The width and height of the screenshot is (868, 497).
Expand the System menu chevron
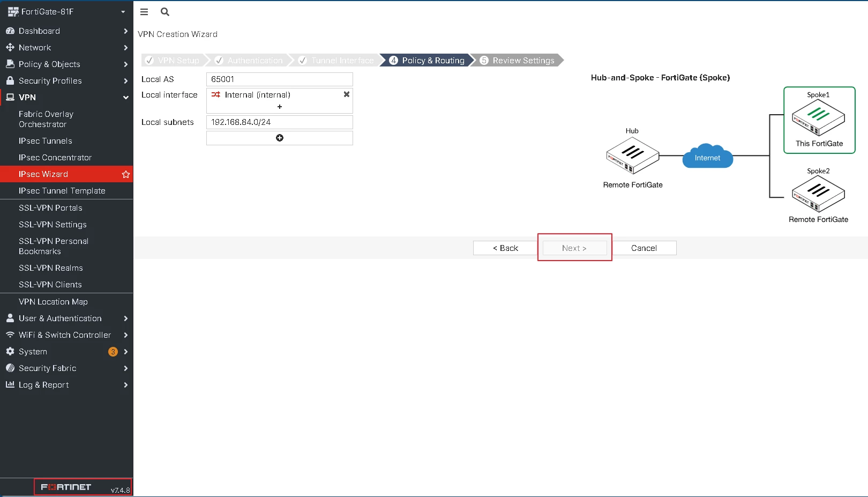point(126,352)
